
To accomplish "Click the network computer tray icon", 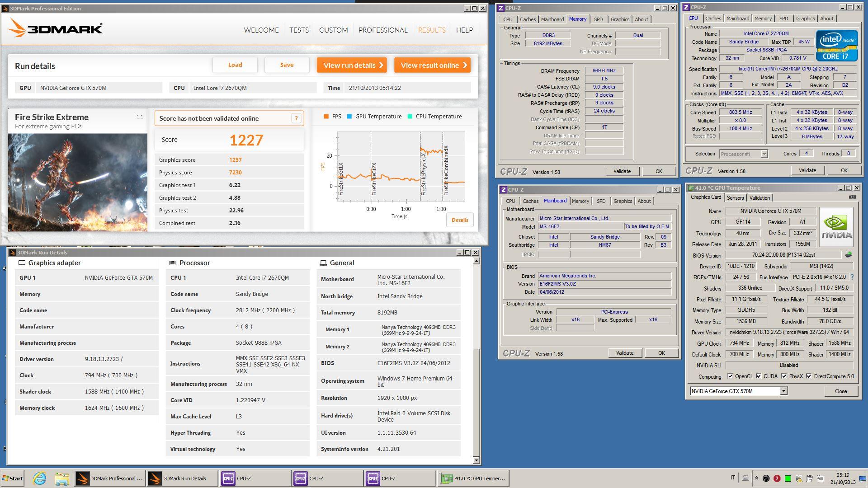I will (821, 479).
